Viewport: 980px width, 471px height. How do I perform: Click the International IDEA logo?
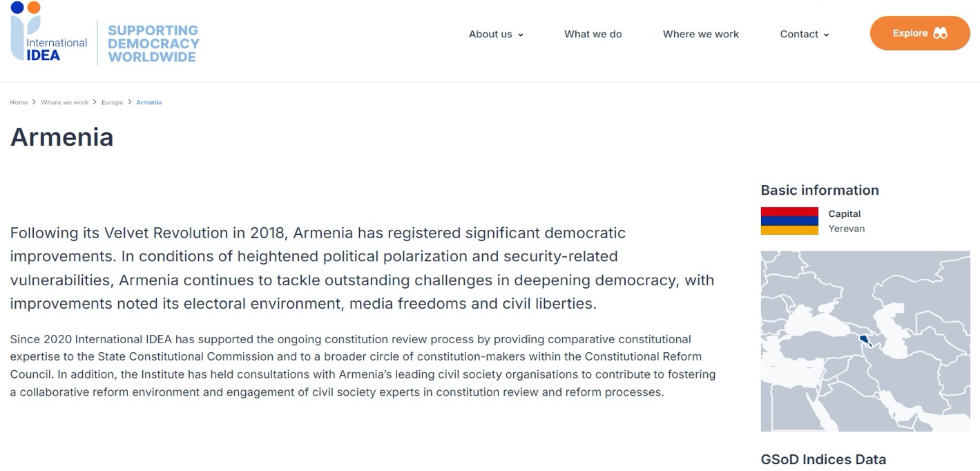48,33
